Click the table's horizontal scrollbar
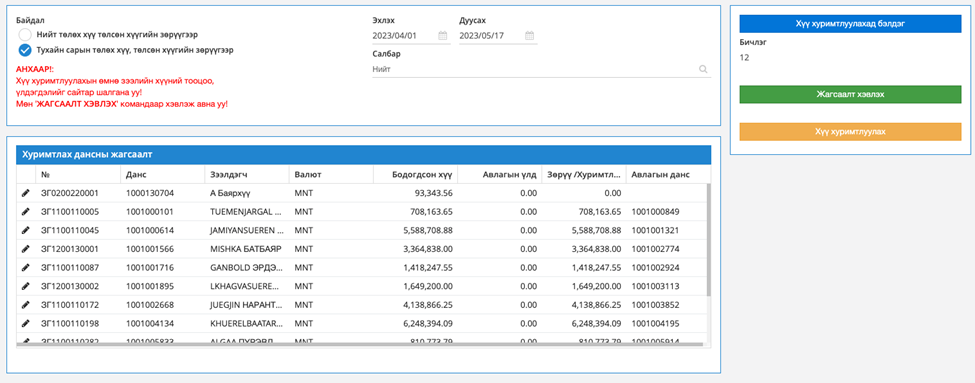The image size is (975, 383). tap(359, 344)
